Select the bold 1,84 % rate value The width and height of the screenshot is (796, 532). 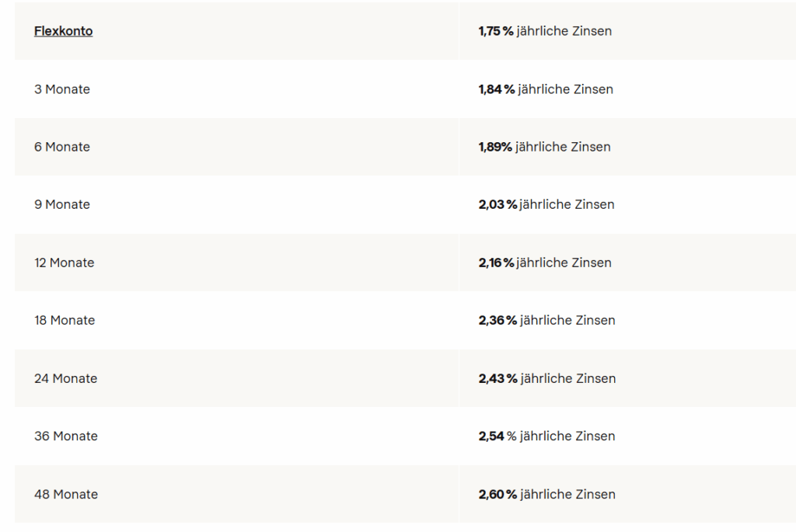(497, 89)
